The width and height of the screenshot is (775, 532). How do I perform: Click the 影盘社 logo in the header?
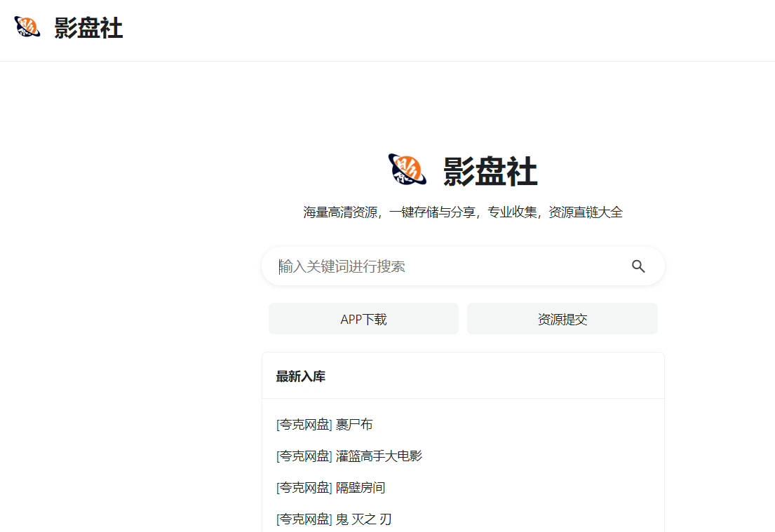pos(68,29)
